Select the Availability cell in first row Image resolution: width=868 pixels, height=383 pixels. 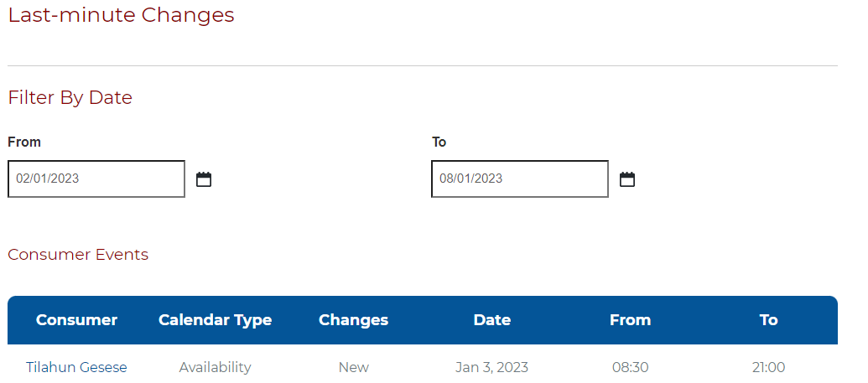[215, 367]
